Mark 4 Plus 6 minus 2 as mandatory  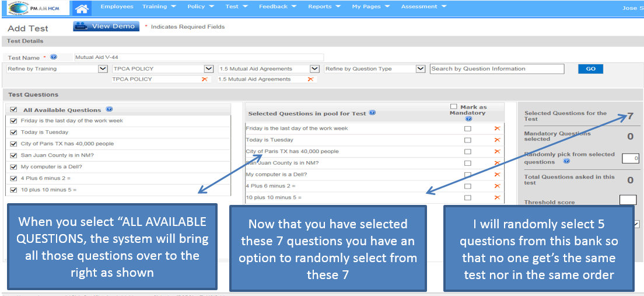click(x=467, y=186)
